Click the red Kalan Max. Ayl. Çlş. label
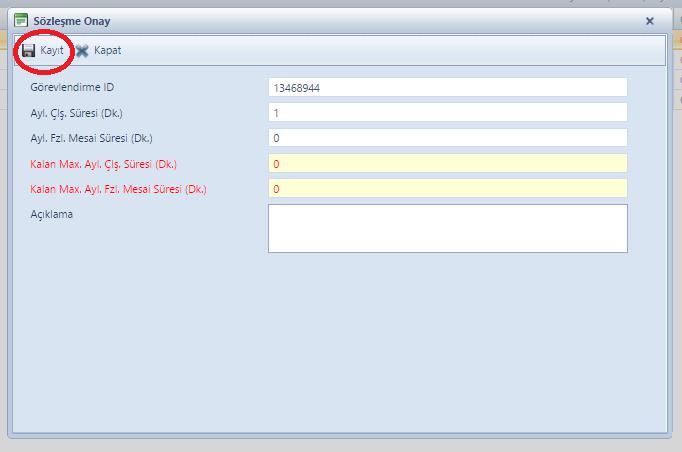Viewport: 682px width, 452px height. coord(104,163)
